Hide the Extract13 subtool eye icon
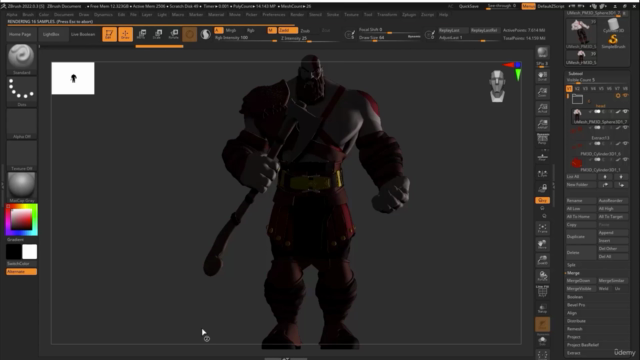 [625, 127]
